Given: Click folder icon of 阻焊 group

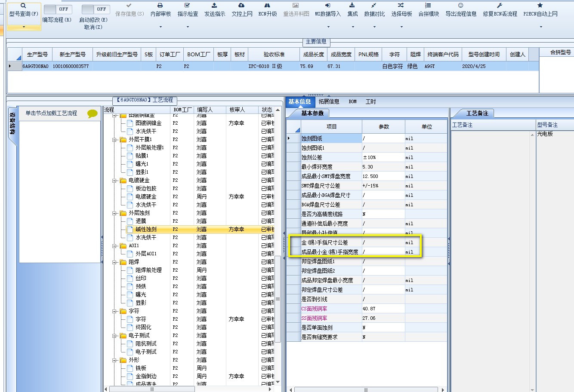Looking at the screenshot, I should [123, 262].
